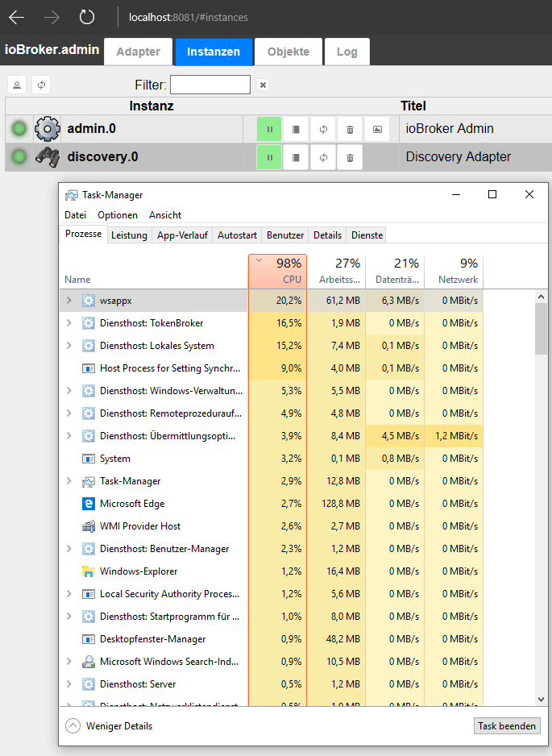Switch to the Details tab
Image resolution: width=552 pixels, height=756 pixels.
(327, 235)
